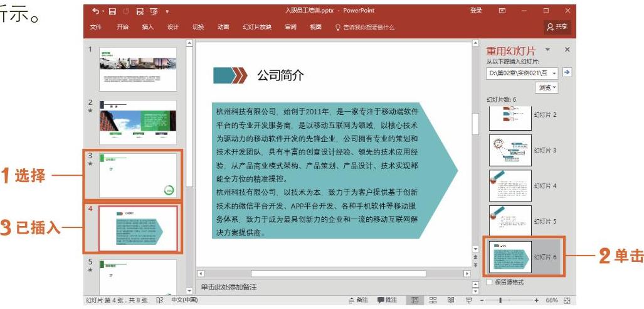The width and height of the screenshot is (644, 309).
Task: Click the 公司简介 slide title text
Action: (x=280, y=75)
